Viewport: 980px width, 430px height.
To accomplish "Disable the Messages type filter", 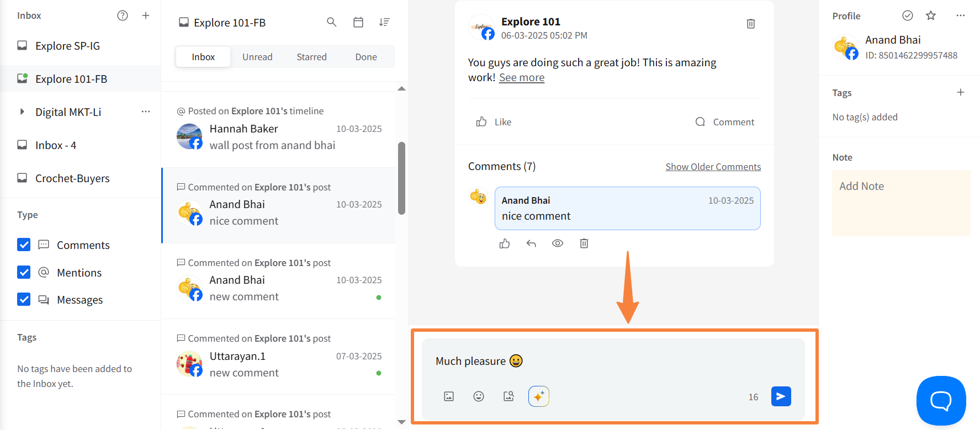I will pos(24,299).
